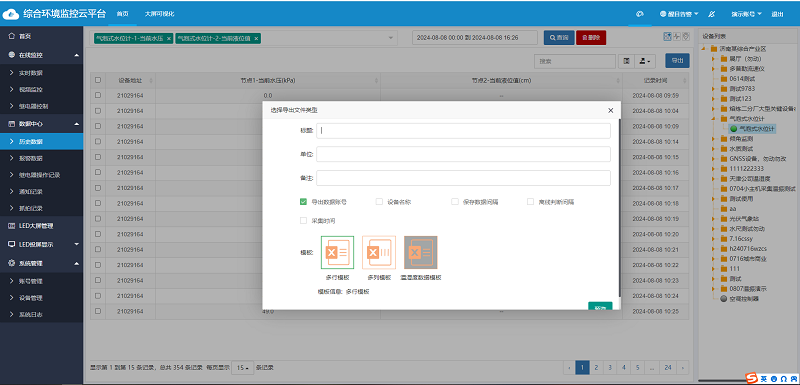800x385 pixels.
Task: Tick the 采集时间 checkbox
Action: [x=303, y=221]
